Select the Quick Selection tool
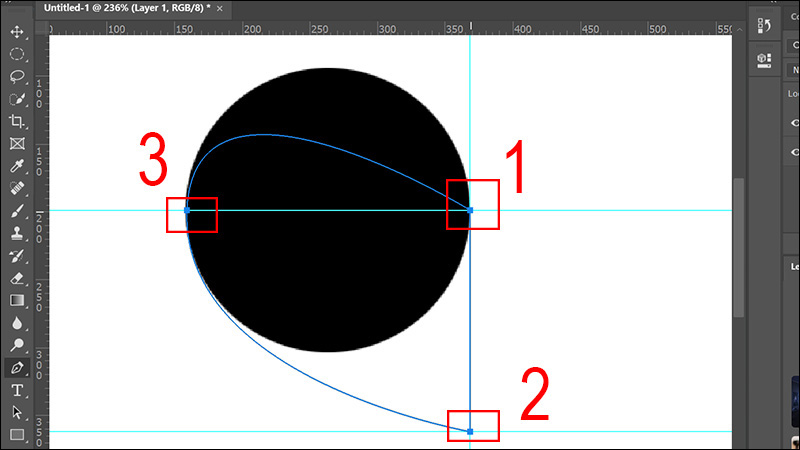The height and width of the screenshot is (450, 800). 17,99
